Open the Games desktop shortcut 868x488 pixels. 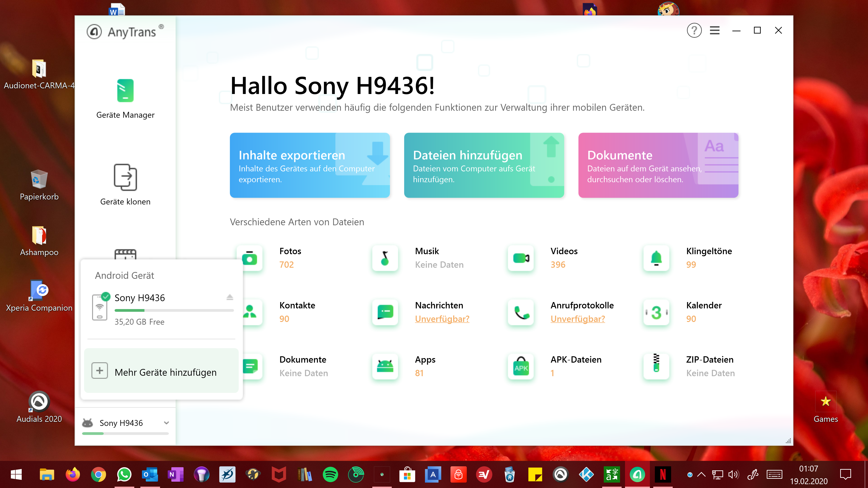tap(826, 407)
